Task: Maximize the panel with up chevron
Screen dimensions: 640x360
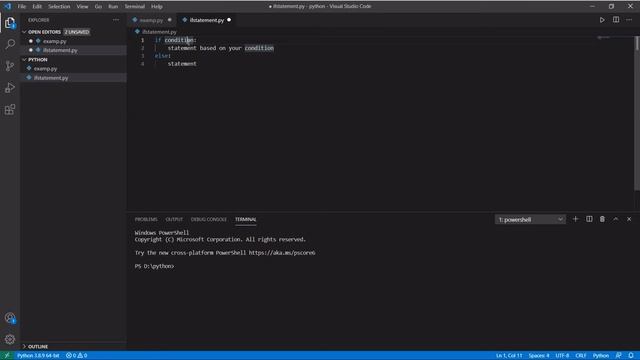Action: [x=616, y=219]
